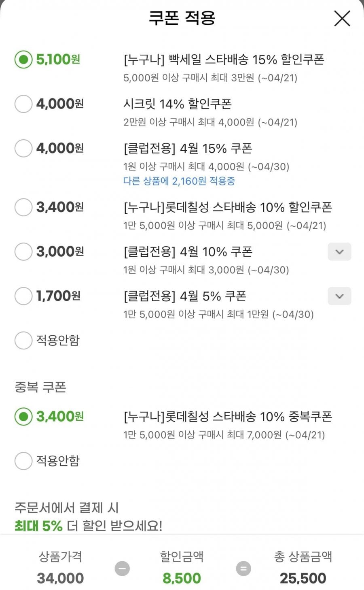
Task: Tap the 빡세일 스타배송 15% 할인쿠폰 title
Action: point(224,60)
